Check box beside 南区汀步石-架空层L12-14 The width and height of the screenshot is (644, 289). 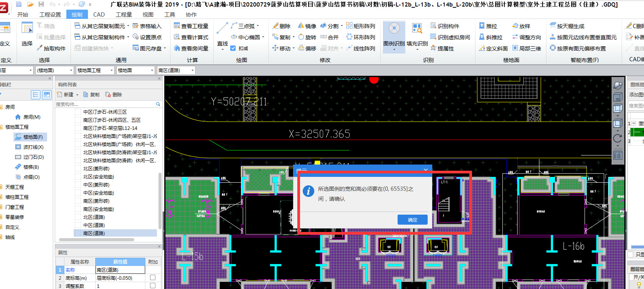pyautogui.click(x=78, y=128)
